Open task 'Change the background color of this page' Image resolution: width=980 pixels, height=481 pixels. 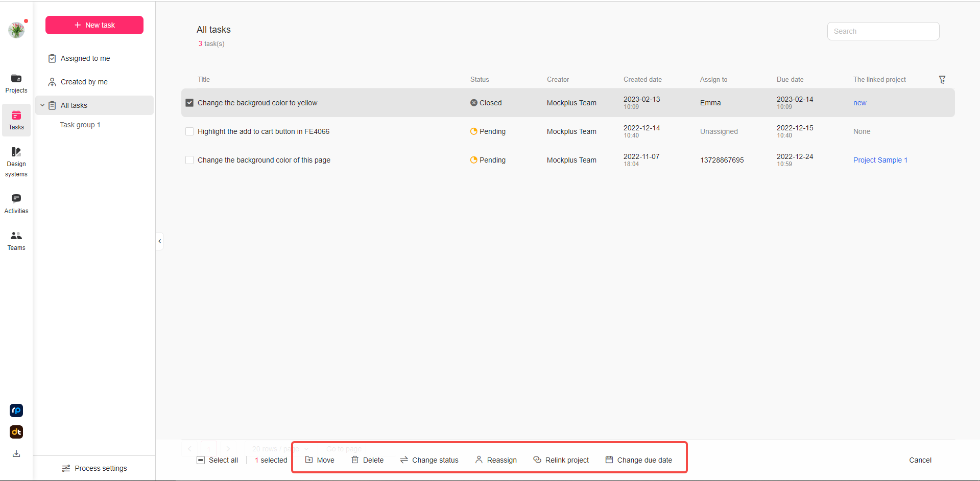coord(264,160)
